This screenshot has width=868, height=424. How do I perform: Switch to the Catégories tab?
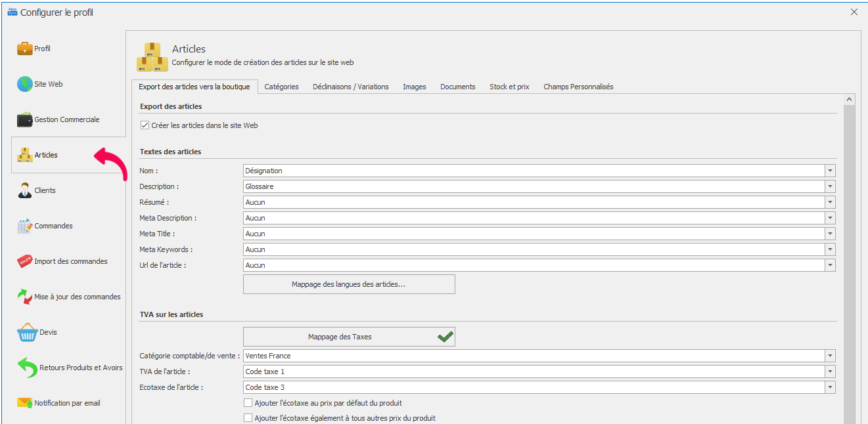(x=281, y=87)
